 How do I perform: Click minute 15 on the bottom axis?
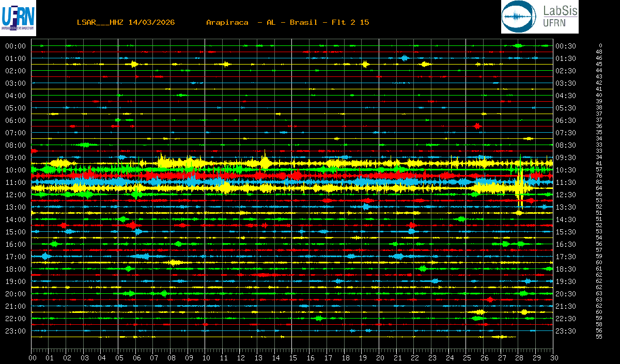click(x=292, y=358)
